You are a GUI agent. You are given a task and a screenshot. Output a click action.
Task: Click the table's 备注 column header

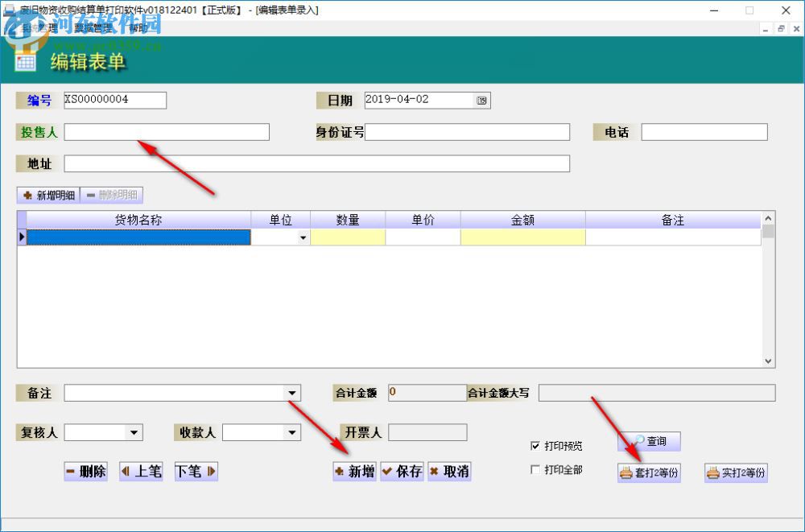pos(673,220)
